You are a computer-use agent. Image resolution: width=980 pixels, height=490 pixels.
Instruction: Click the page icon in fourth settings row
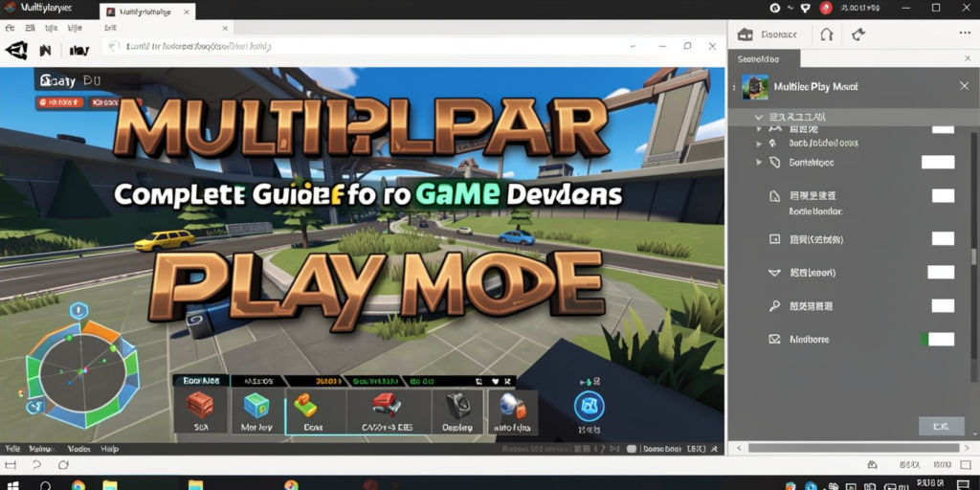774,196
